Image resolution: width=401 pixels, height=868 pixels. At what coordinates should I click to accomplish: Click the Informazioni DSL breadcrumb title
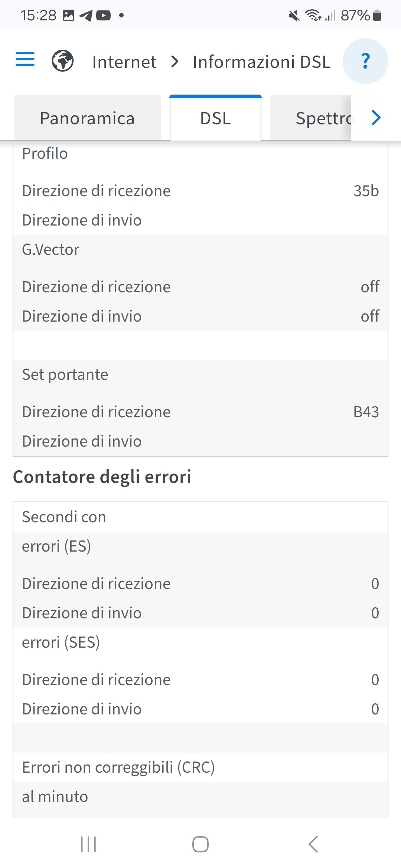coord(261,62)
